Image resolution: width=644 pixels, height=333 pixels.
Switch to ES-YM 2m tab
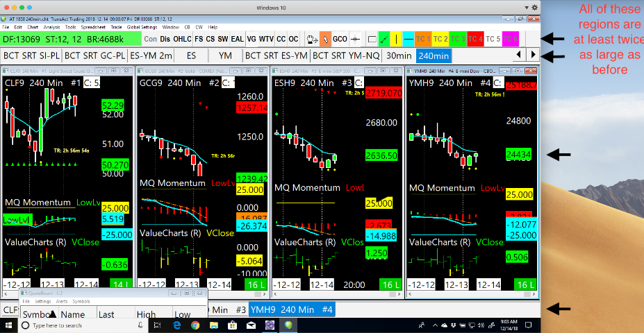pyautogui.click(x=150, y=55)
